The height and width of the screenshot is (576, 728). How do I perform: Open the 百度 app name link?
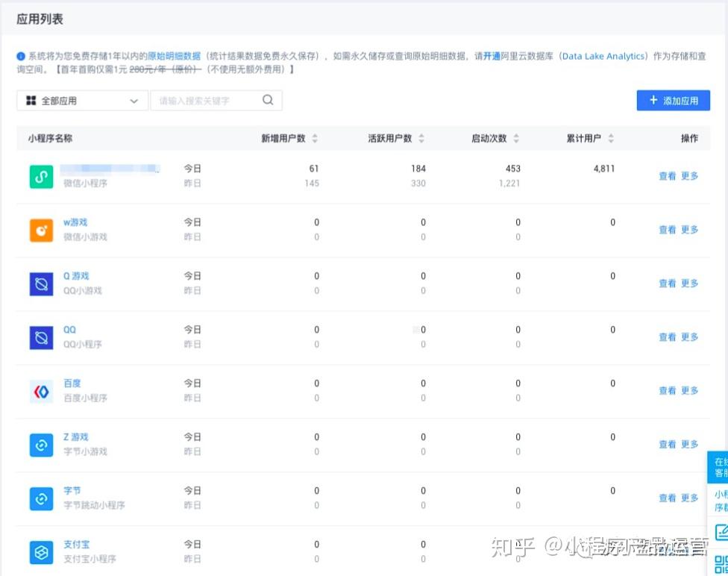point(72,384)
